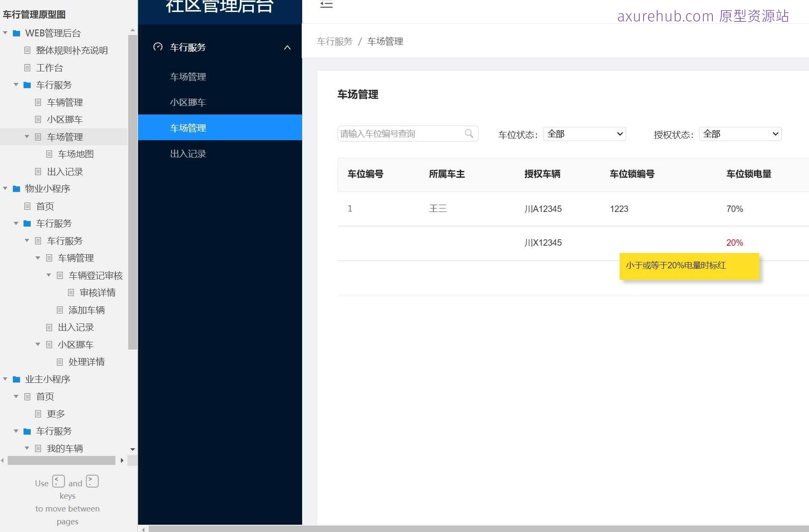
Task: Open the 车位状态 dropdown
Action: pyautogui.click(x=584, y=134)
